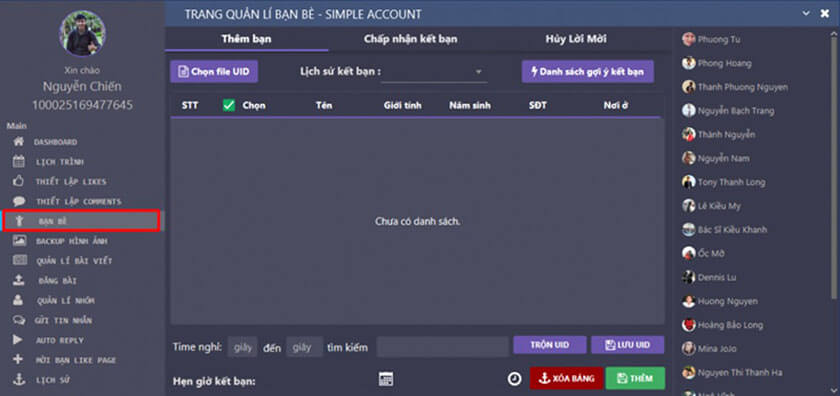Select Ốc Mỡ in friend list

pos(711,253)
